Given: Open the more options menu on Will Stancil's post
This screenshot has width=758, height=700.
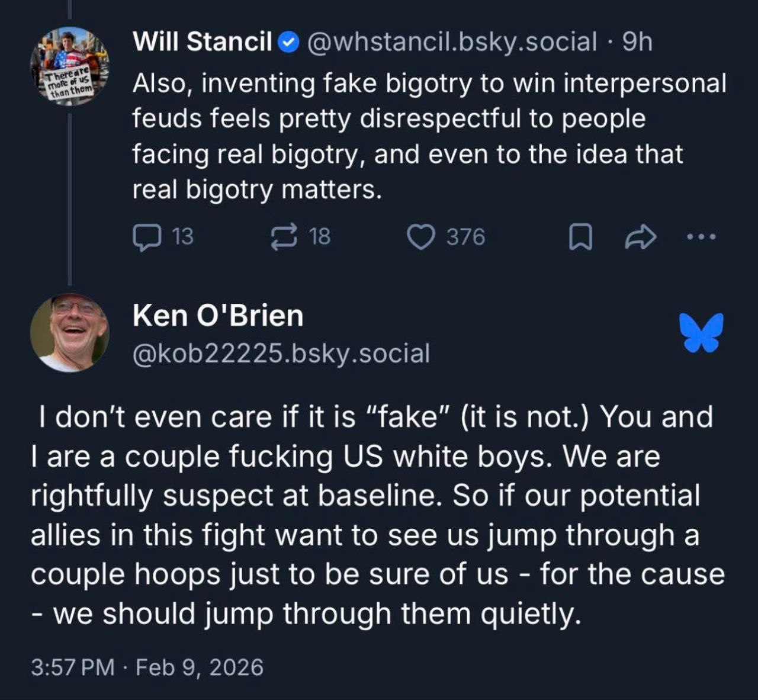Looking at the screenshot, I should point(700,236).
